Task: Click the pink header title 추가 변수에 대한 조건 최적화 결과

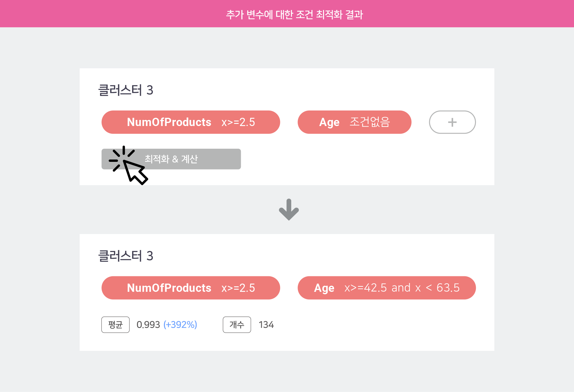Action: tap(294, 14)
